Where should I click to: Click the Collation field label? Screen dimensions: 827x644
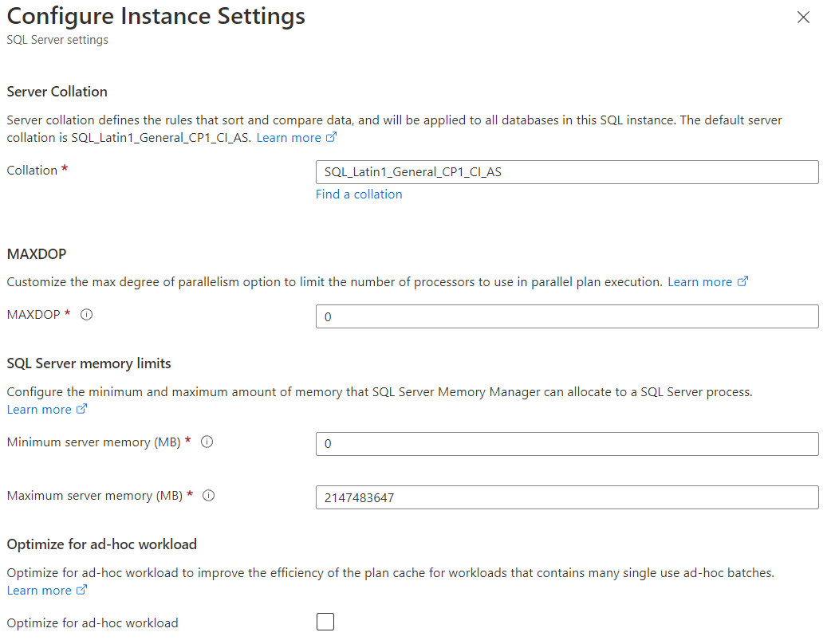coord(32,171)
